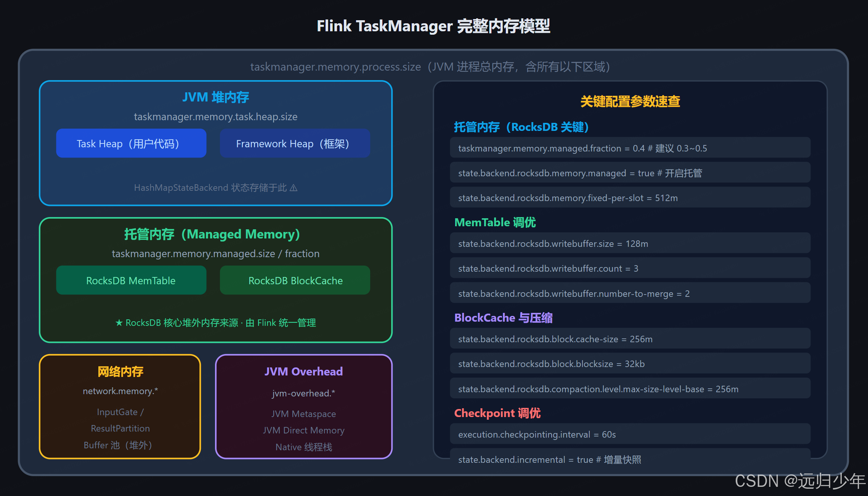Click the rocksdb.memory.managed = true row
868x496 pixels.
coord(630,173)
